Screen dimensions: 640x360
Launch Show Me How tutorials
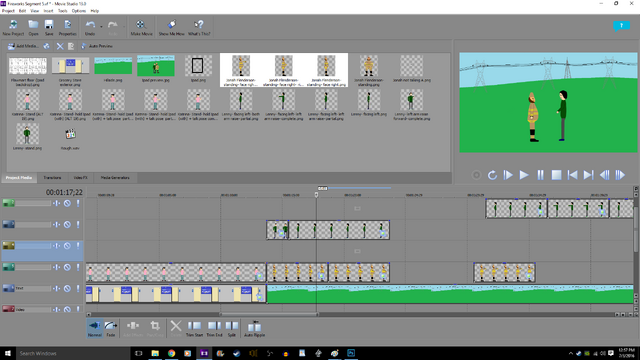[x=171, y=28]
